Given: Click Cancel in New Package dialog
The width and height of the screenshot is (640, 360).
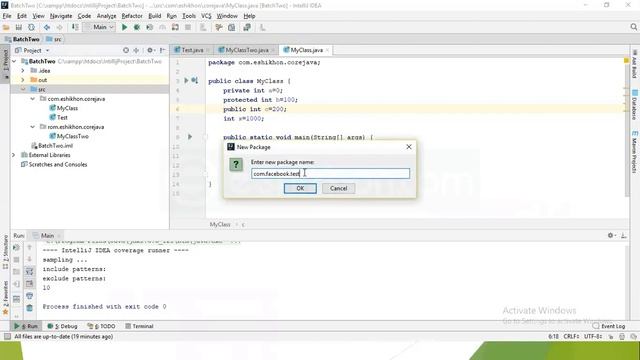Looking at the screenshot, I should (338, 188).
